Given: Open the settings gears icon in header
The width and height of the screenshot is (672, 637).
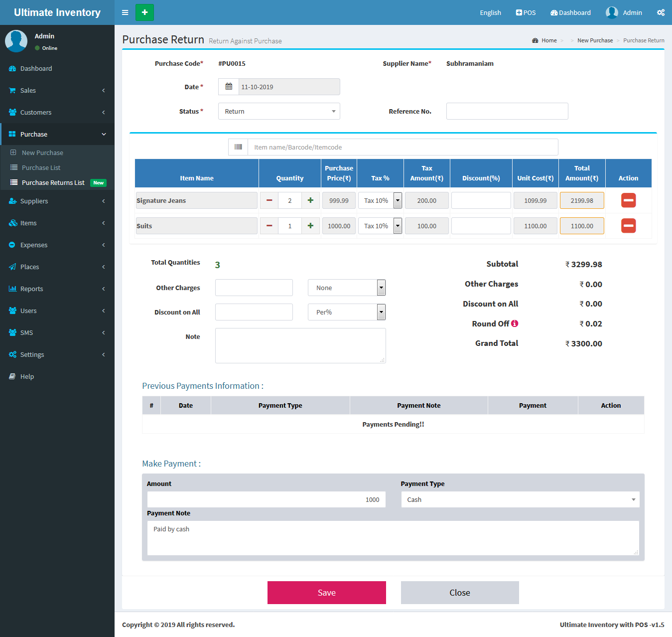Looking at the screenshot, I should pyautogui.click(x=661, y=12).
